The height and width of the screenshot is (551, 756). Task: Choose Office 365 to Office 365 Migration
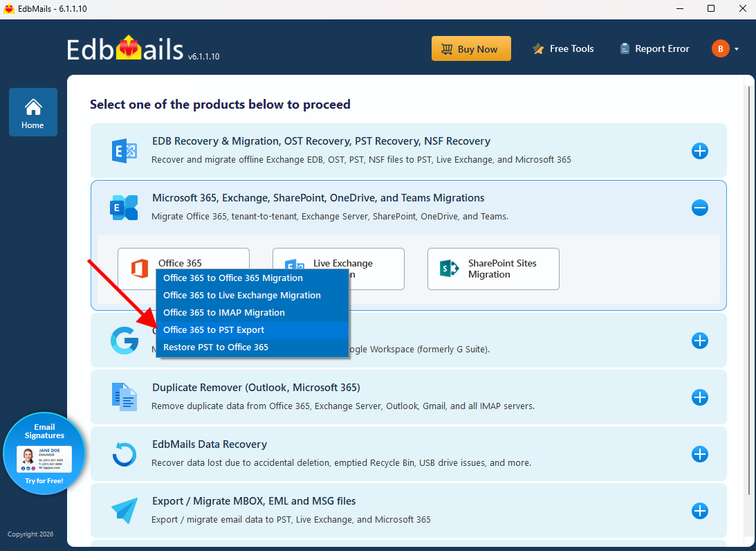252,278
